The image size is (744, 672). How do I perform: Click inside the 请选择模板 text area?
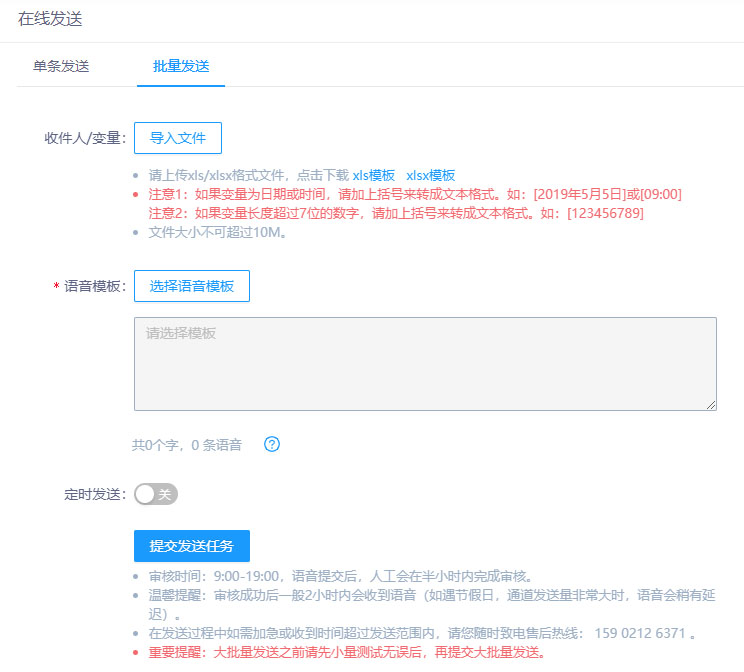(x=425, y=363)
